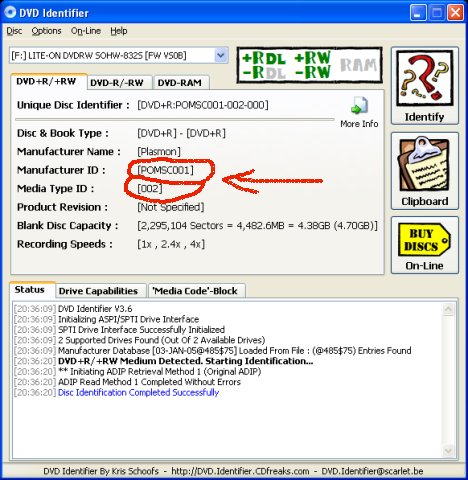This screenshot has height=480, width=468.
Task: Click the Identify question-mark icon
Action: pos(425,79)
